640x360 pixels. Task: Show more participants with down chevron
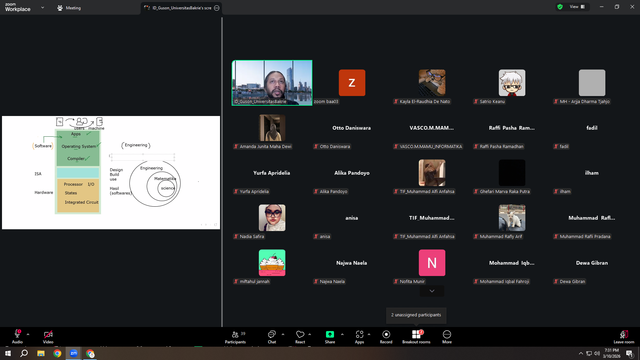(432, 291)
